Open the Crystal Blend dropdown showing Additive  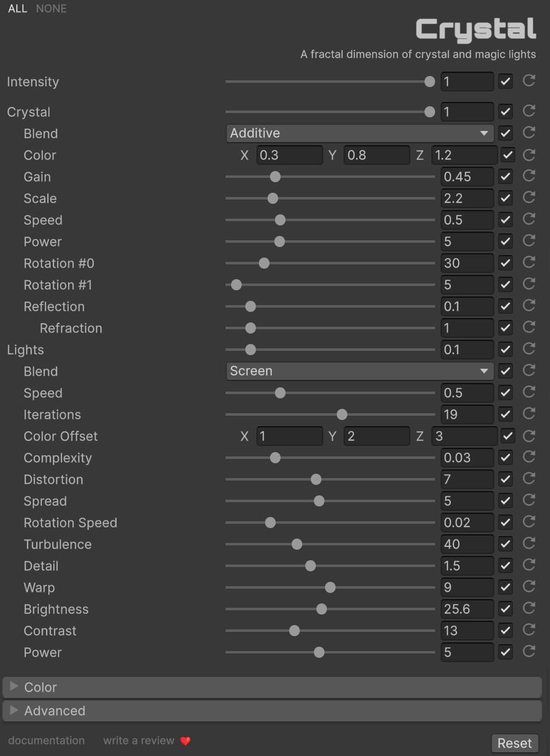pyautogui.click(x=359, y=133)
